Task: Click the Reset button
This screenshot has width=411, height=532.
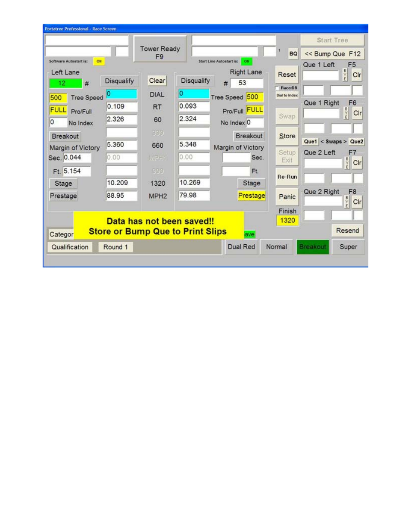Action: (287, 75)
